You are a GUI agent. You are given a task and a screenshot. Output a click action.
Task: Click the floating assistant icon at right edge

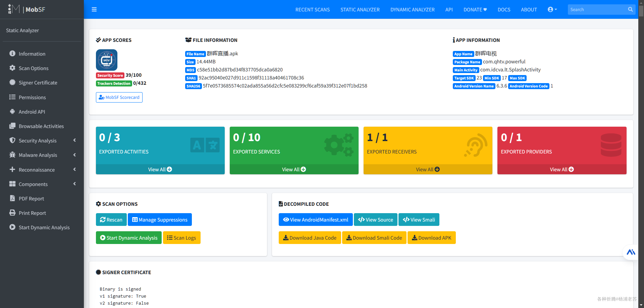[x=631, y=252]
